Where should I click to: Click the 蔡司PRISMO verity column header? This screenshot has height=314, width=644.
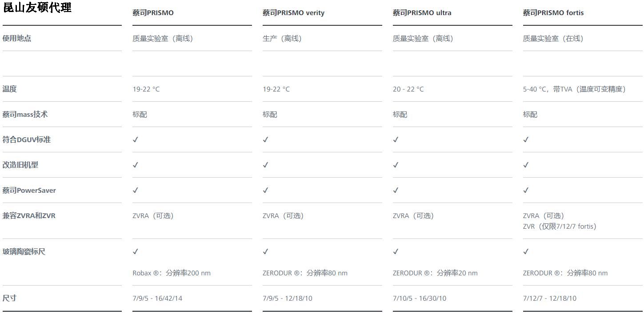(x=293, y=13)
